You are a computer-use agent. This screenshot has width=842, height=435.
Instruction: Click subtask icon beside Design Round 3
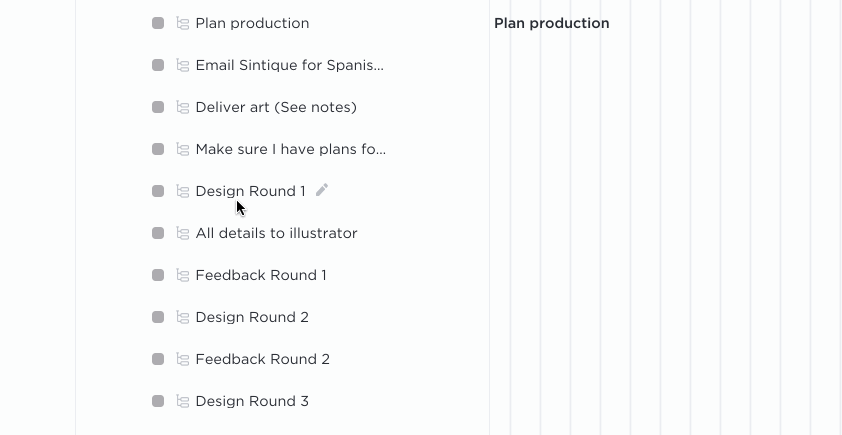[x=183, y=402]
